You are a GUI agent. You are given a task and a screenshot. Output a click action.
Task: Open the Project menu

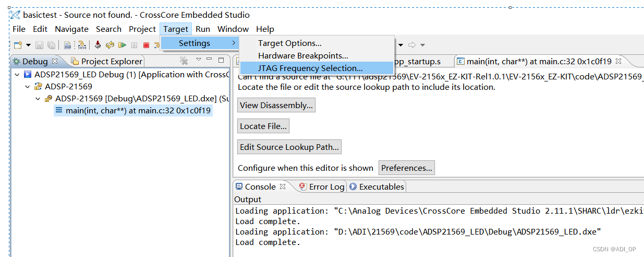point(142,29)
